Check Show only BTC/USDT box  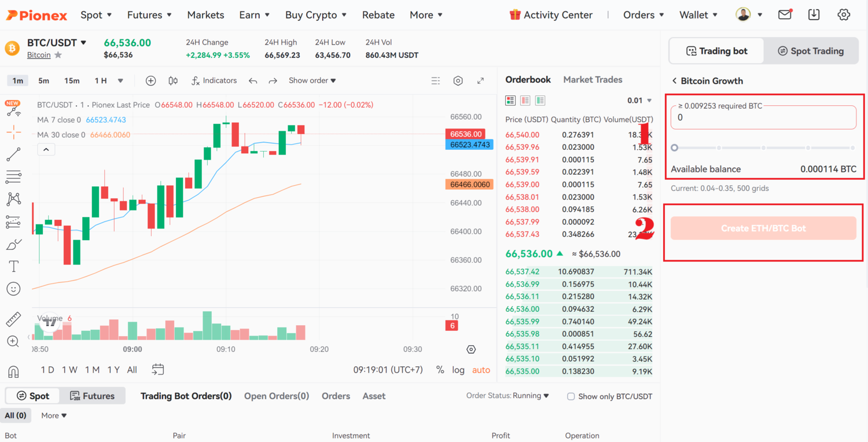tap(571, 396)
